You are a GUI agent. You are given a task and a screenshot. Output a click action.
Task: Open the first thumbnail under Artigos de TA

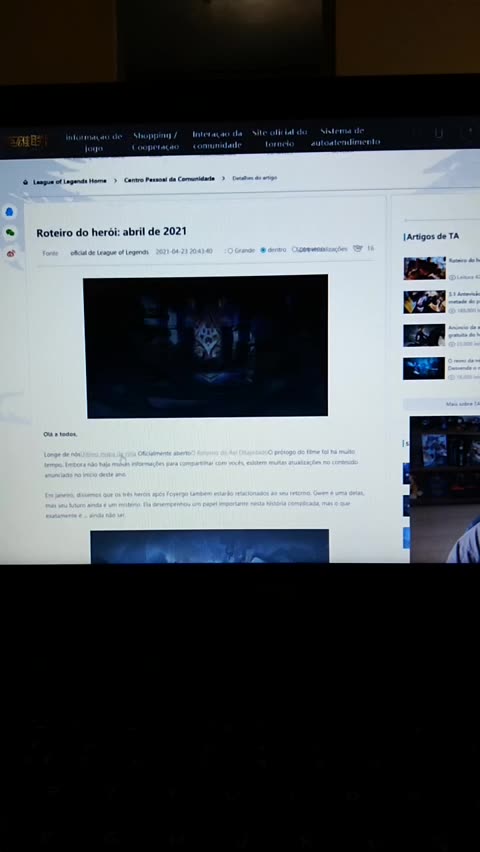click(x=425, y=268)
